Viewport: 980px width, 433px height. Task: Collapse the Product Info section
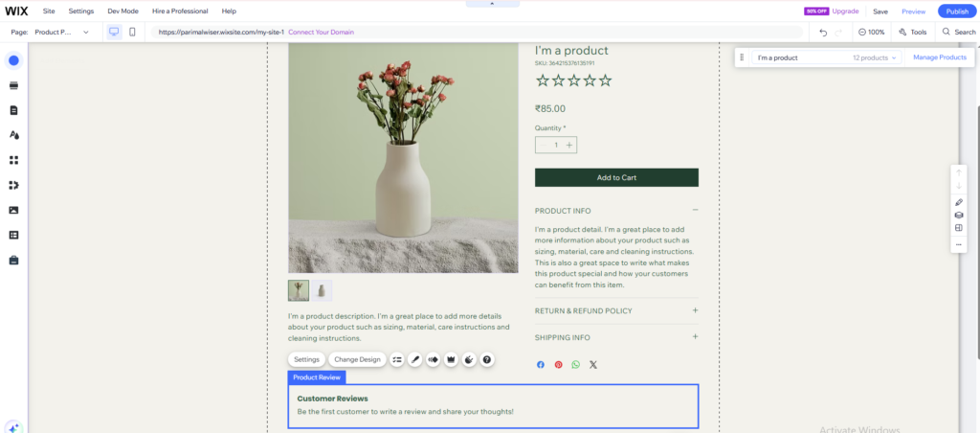pyautogui.click(x=695, y=210)
